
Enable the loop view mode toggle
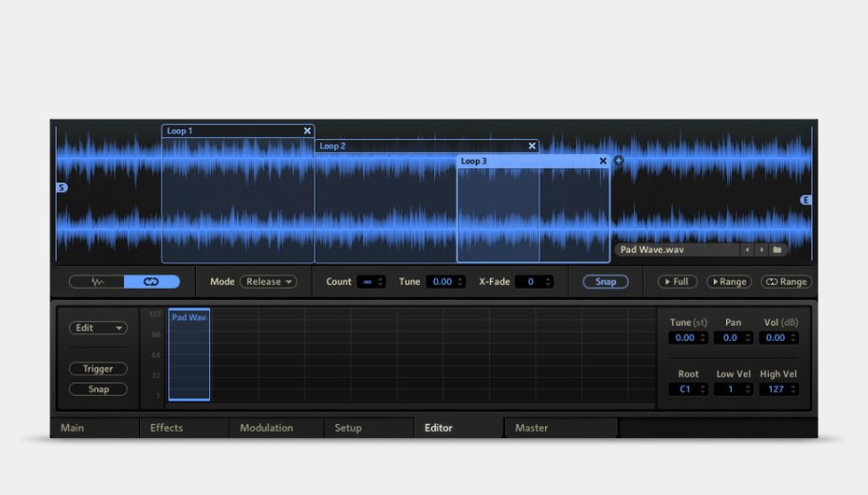151,282
